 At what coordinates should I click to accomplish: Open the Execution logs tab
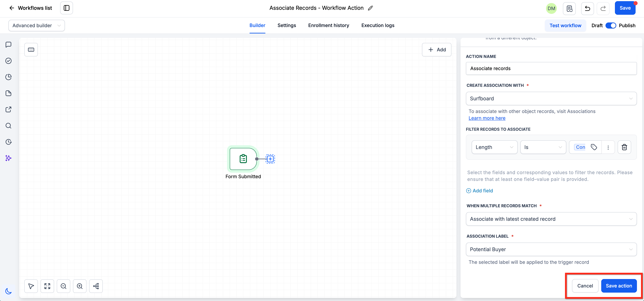(378, 25)
